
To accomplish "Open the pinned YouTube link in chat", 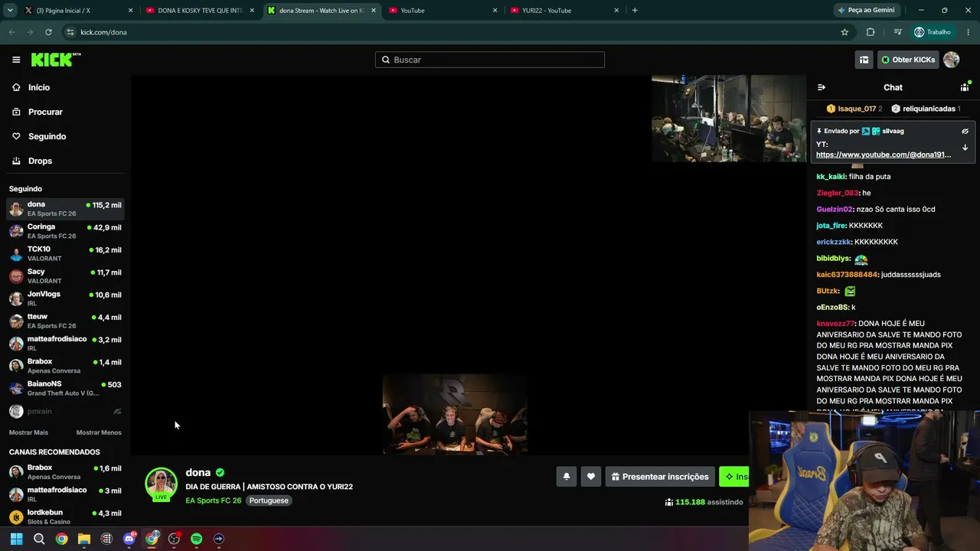I will 884,155.
